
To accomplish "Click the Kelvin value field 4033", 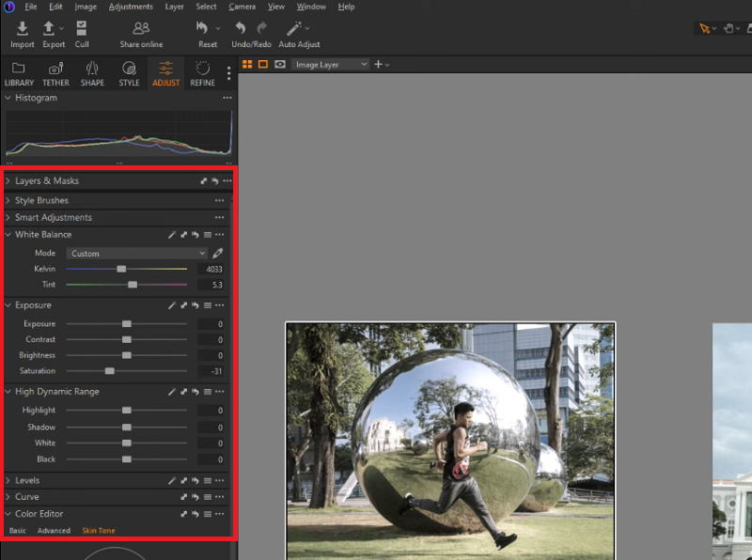I will [211, 269].
